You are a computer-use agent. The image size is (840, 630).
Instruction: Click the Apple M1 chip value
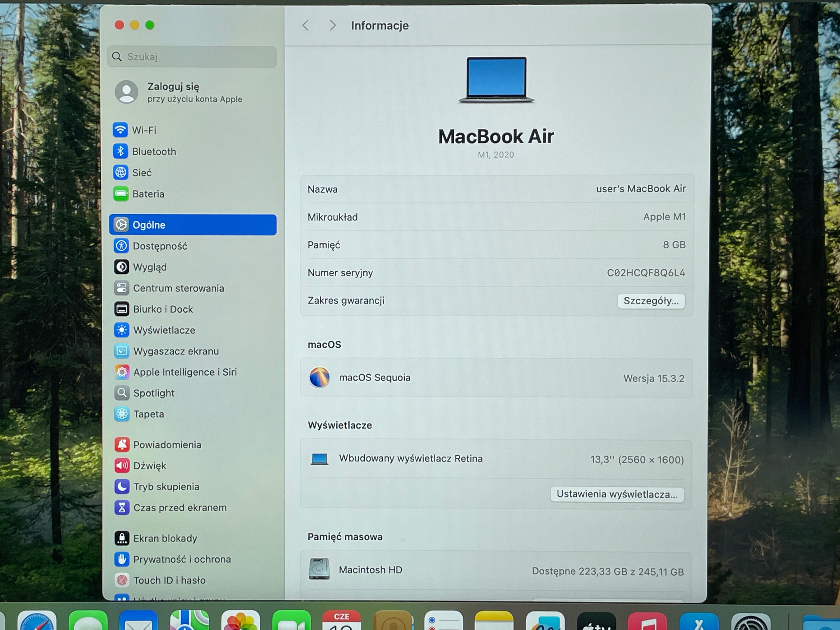tap(665, 217)
